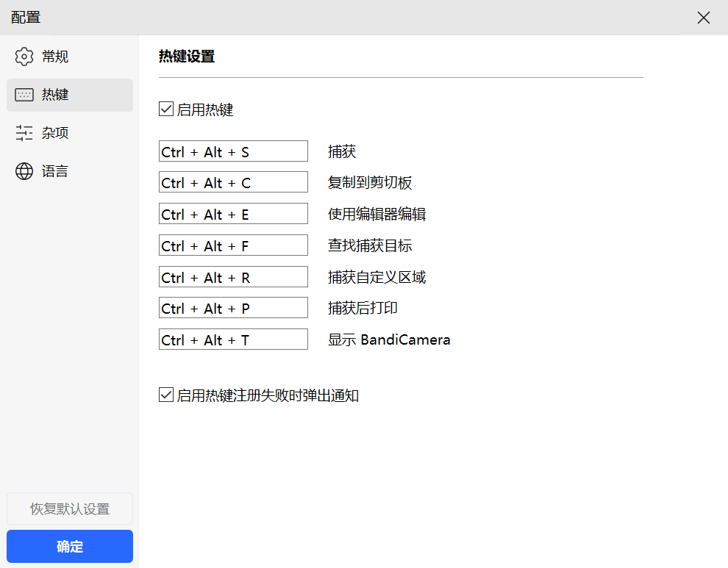Click the 捕获自定义区域 label

pyautogui.click(x=377, y=277)
